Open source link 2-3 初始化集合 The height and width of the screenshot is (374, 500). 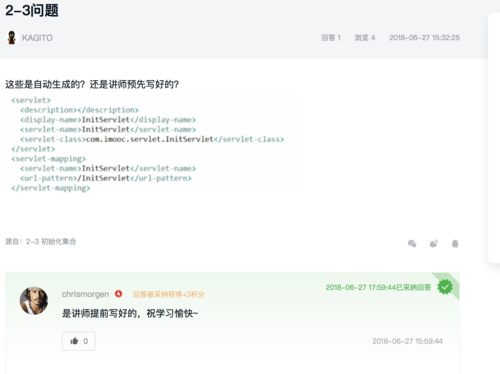pyautogui.click(x=51, y=241)
